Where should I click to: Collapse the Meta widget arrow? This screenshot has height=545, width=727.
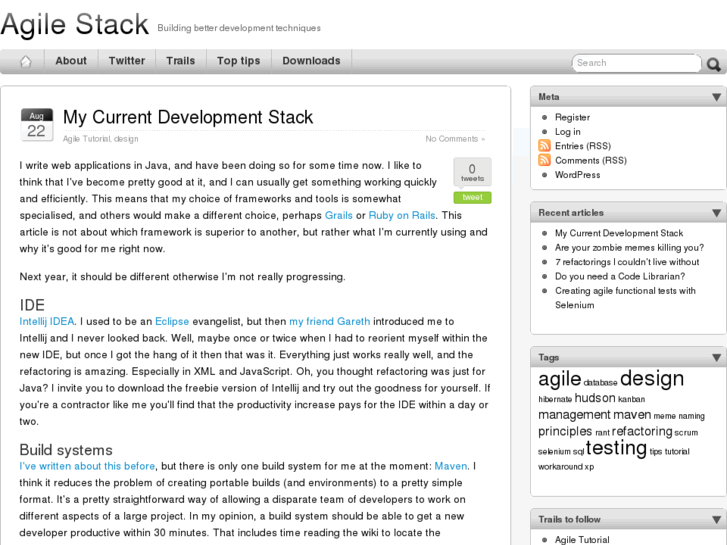click(x=716, y=97)
